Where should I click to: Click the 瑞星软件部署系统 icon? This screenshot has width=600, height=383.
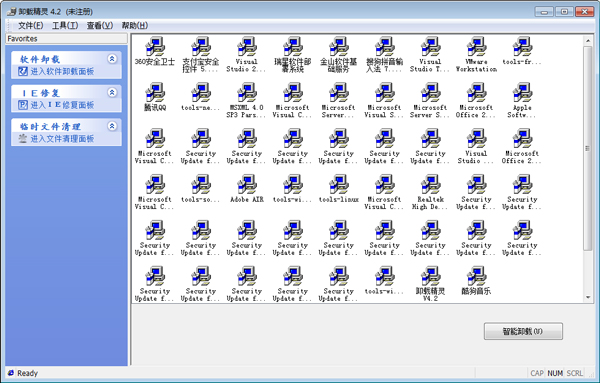293,47
